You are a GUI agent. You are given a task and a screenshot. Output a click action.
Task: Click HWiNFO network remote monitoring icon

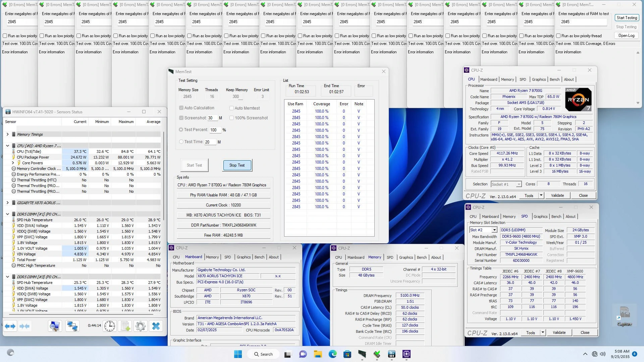pos(72,326)
